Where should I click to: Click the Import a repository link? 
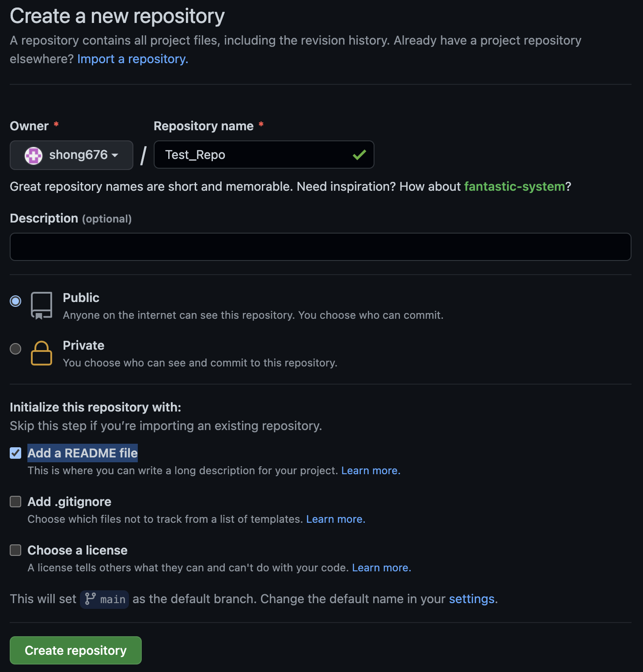click(132, 59)
